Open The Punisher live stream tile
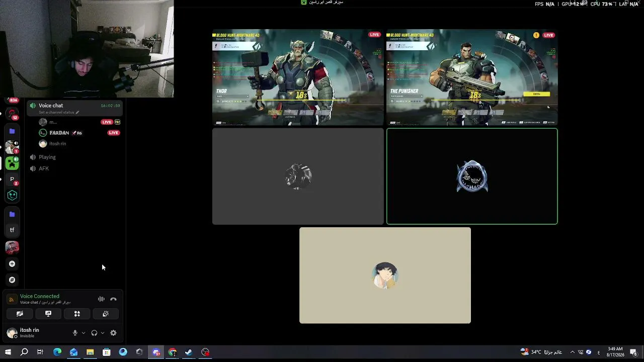 pyautogui.click(x=472, y=77)
